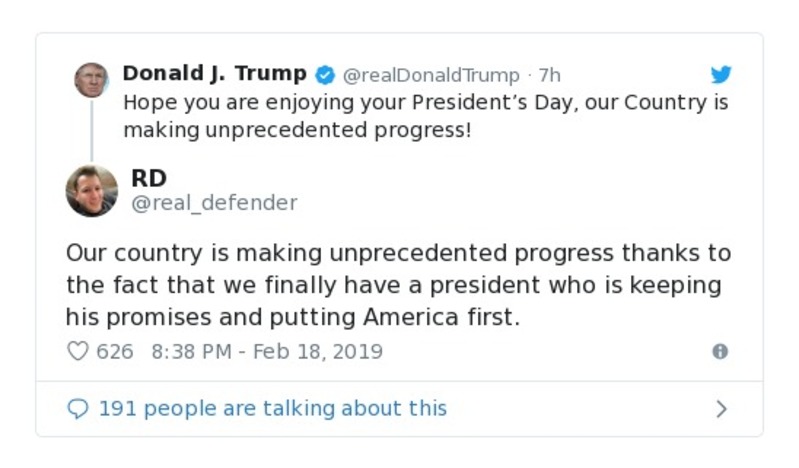Expand the conversation with the right chevron arrow
This screenshot has width=799, height=468.
pyautogui.click(x=721, y=409)
